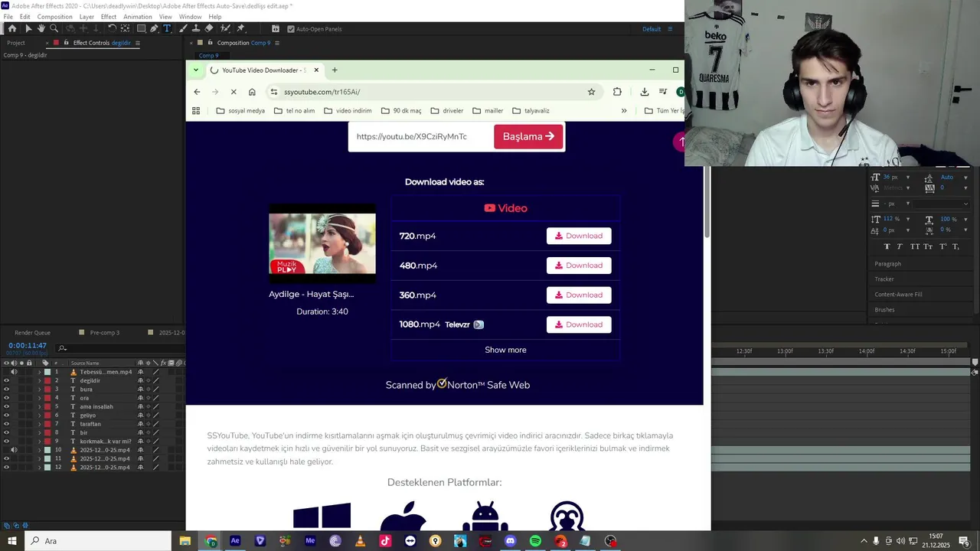980x551 pixels.
Task: Expand the geliyo layer properties
Action: pyautogui.click(x=39, y=416)
